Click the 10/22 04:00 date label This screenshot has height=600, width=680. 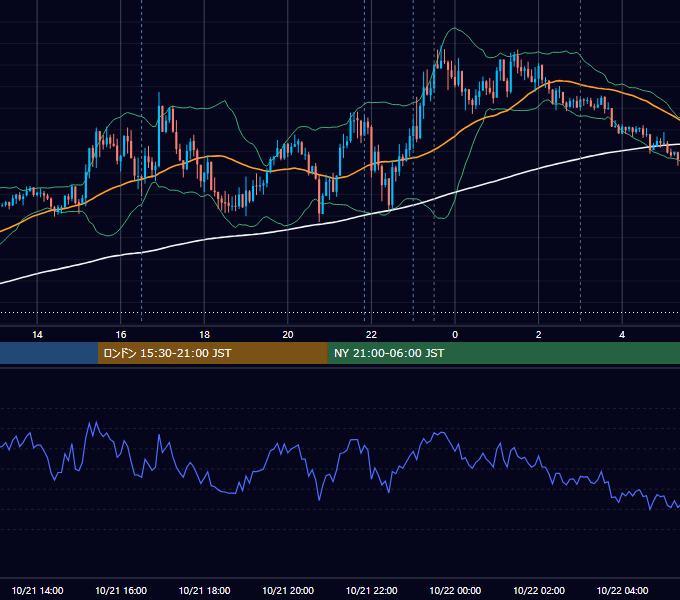[622, 590]
